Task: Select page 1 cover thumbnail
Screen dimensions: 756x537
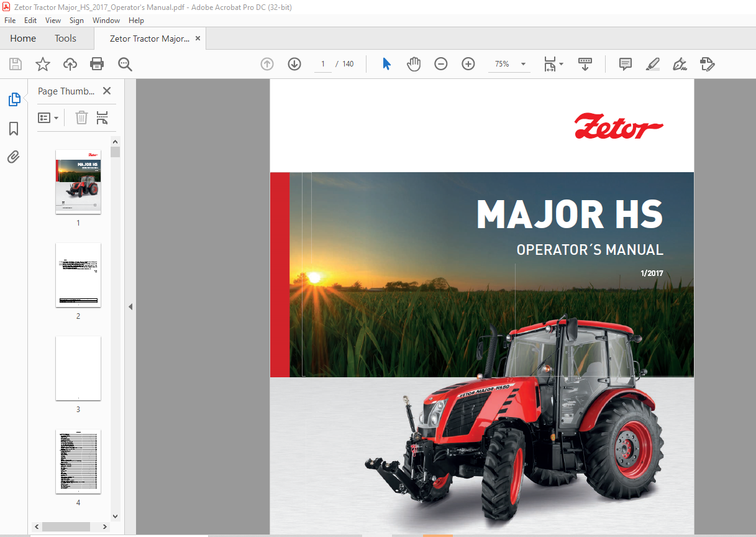Action: (78, 181)
